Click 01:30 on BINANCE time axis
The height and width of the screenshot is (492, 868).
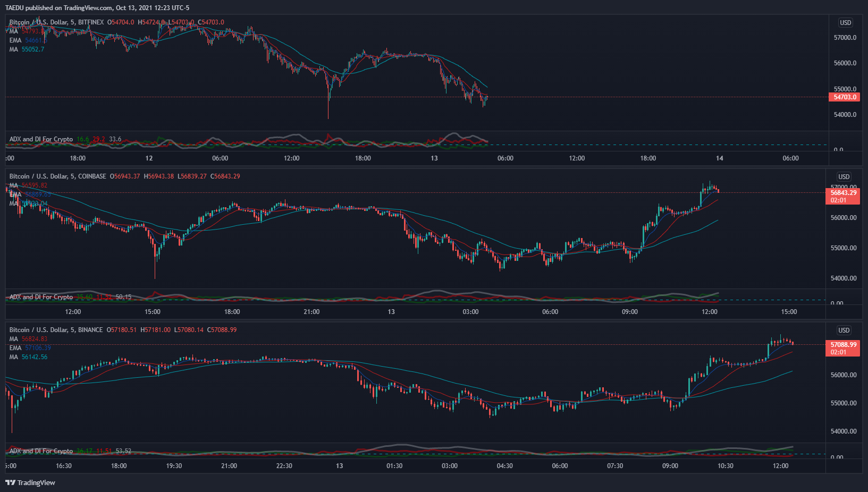394,466
